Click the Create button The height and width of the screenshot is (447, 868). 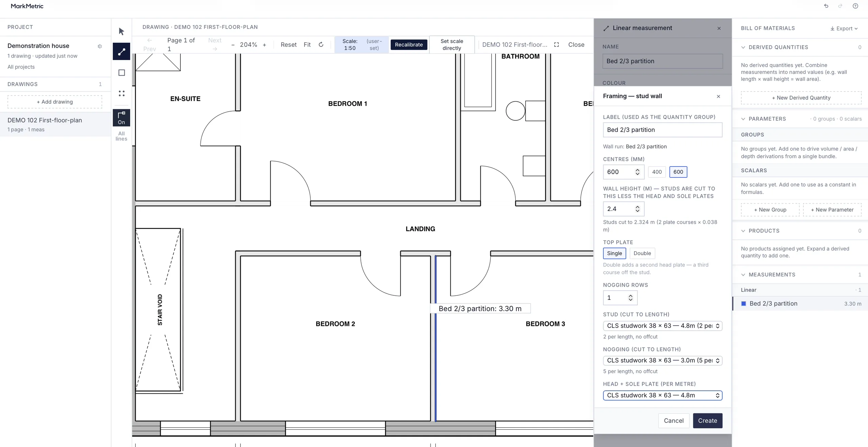tap(708, 421)
